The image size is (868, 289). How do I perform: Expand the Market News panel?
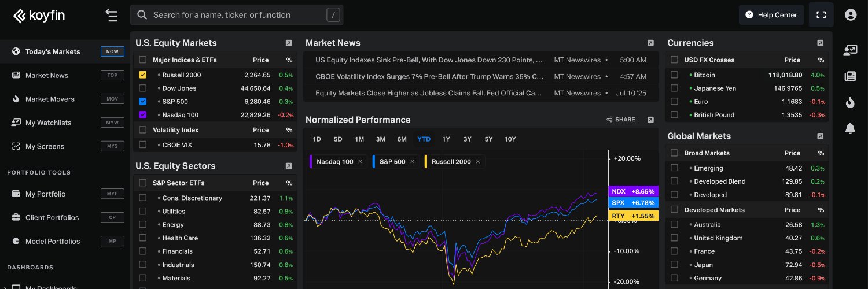[x=650, y=43]
